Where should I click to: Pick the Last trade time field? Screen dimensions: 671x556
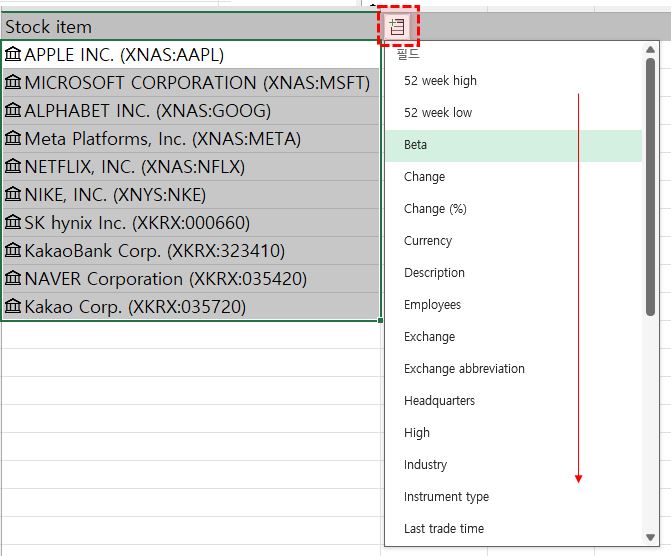pyautogui.click(x=514, y=529)
